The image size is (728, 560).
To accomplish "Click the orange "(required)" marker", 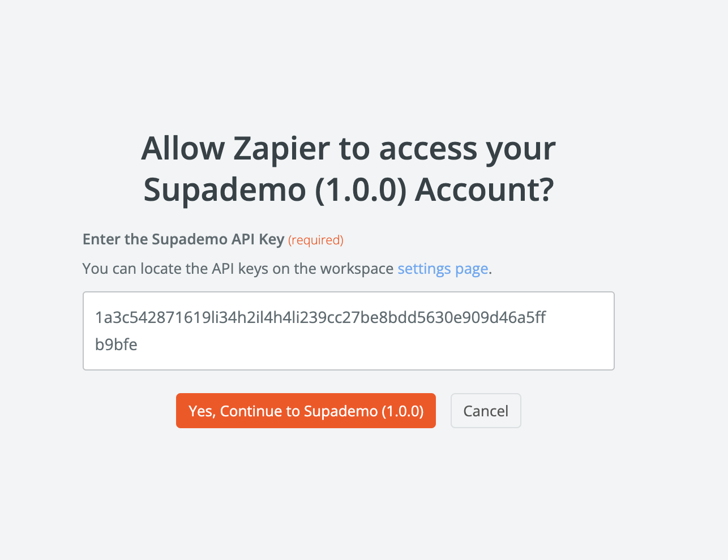I will (316, 240).
